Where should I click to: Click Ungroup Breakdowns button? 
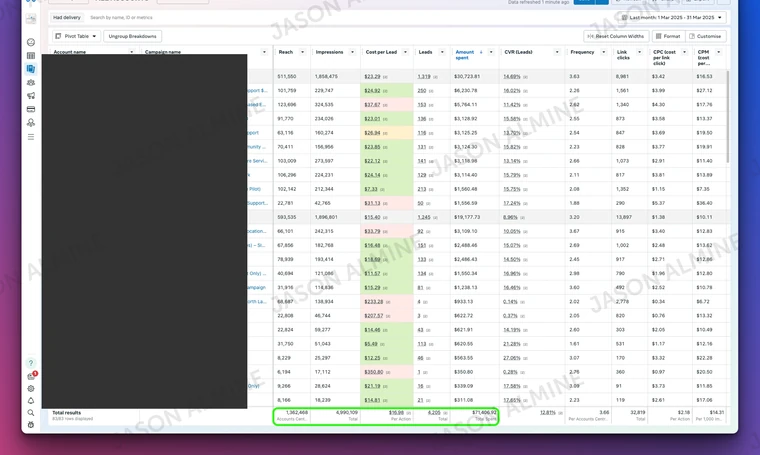132,36
